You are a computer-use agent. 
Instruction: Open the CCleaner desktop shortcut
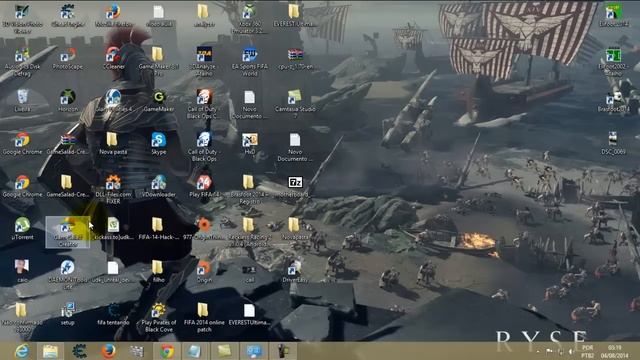pos(113,58)
